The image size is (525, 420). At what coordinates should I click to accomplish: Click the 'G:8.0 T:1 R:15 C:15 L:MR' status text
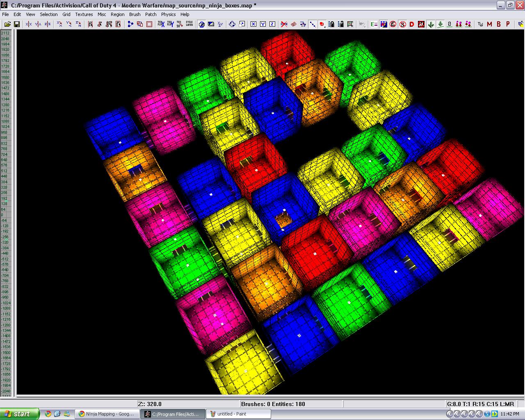point(480,404)
